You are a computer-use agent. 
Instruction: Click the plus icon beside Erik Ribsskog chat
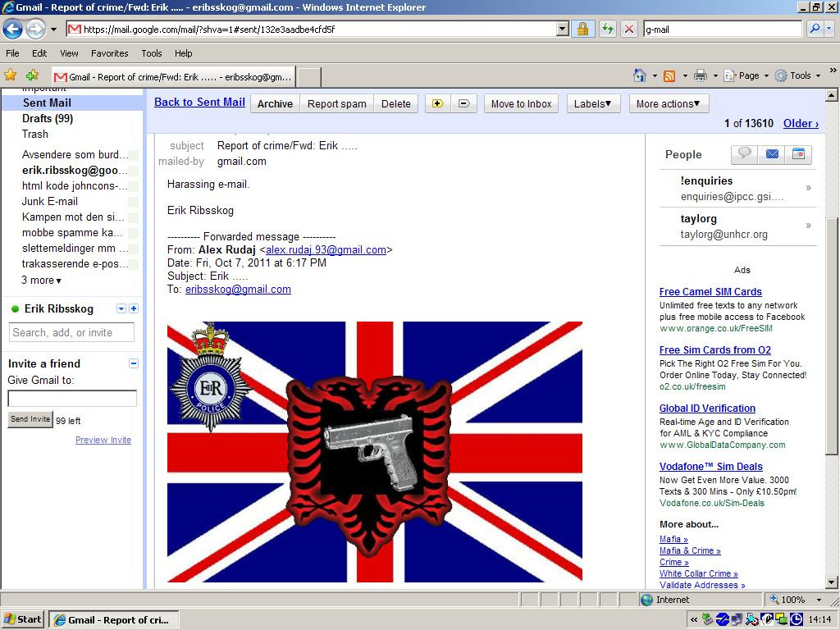[134, 308]
